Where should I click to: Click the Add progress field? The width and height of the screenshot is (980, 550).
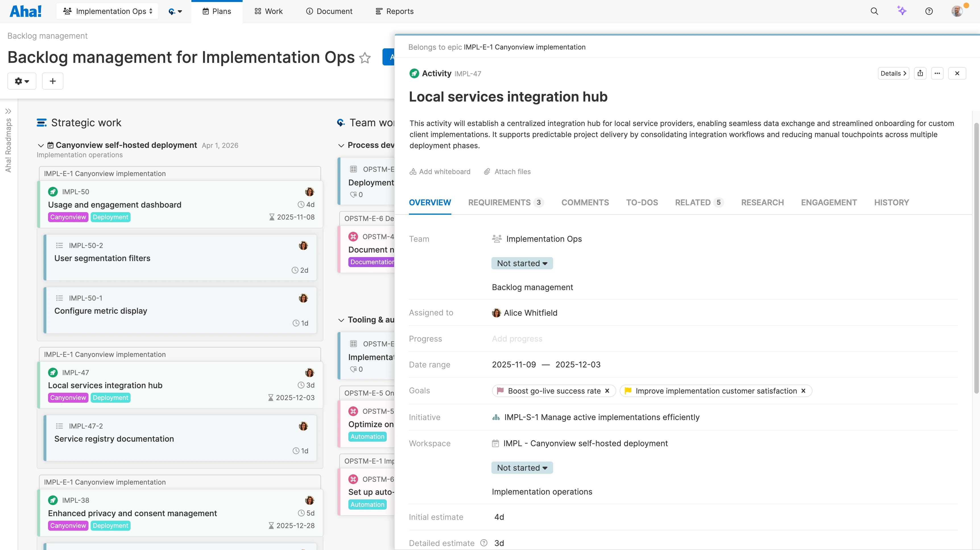[517, 338]
